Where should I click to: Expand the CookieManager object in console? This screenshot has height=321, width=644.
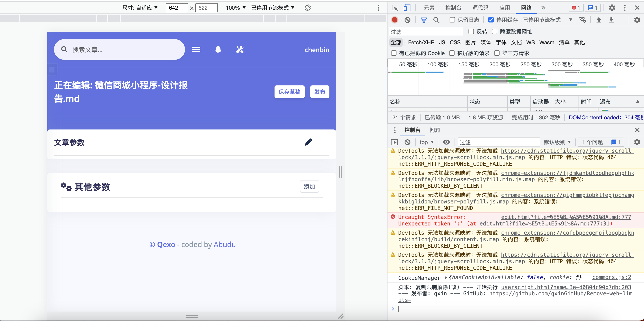[x=446, y=278]
